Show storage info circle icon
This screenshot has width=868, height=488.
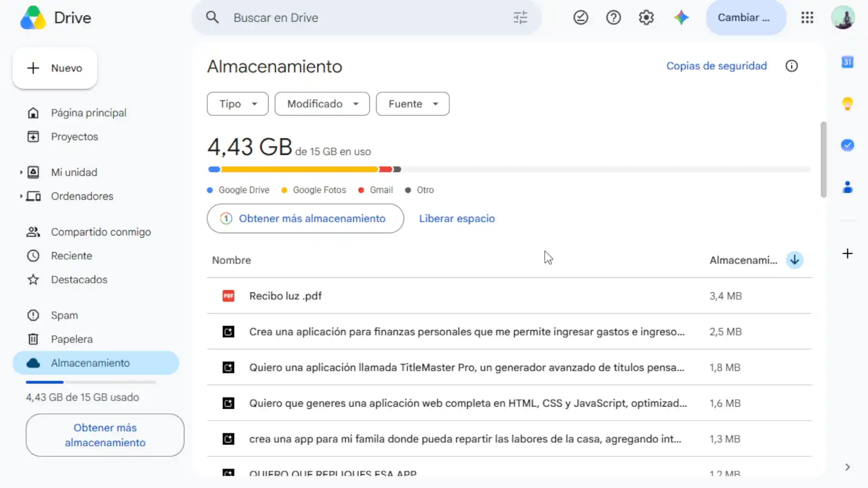click(x=791, y=66)
